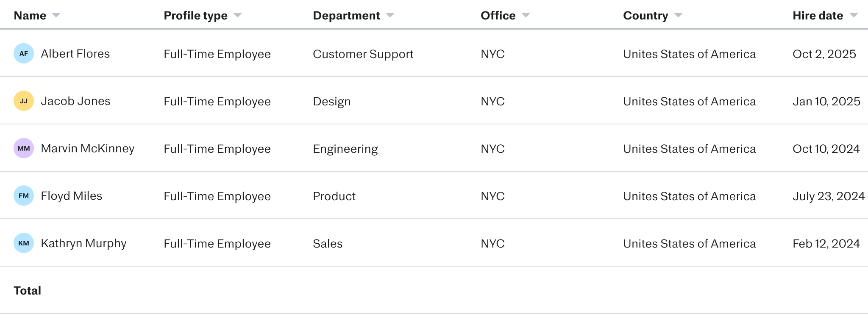
Task: Open Kathryn Murphy's name link
Action: (83, 243)
